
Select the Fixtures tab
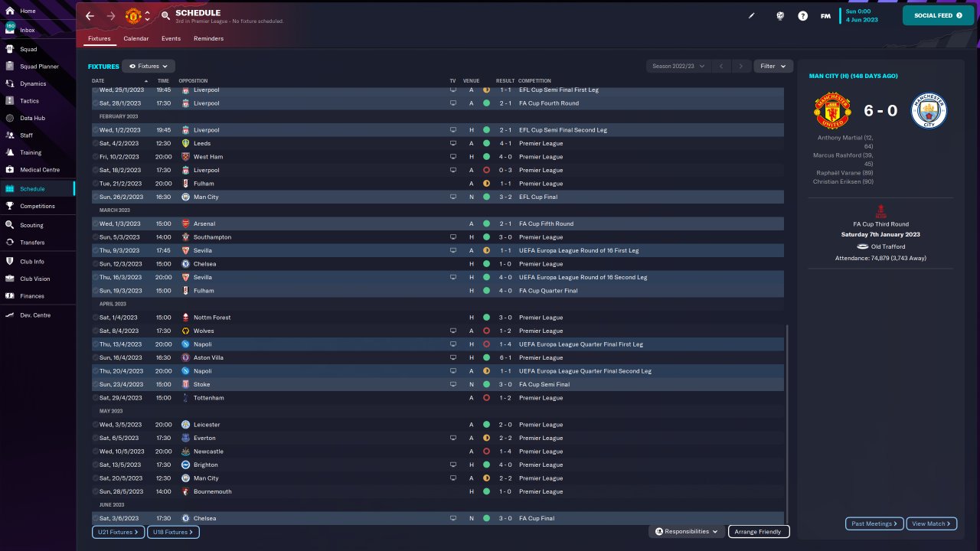pos(100,38)
